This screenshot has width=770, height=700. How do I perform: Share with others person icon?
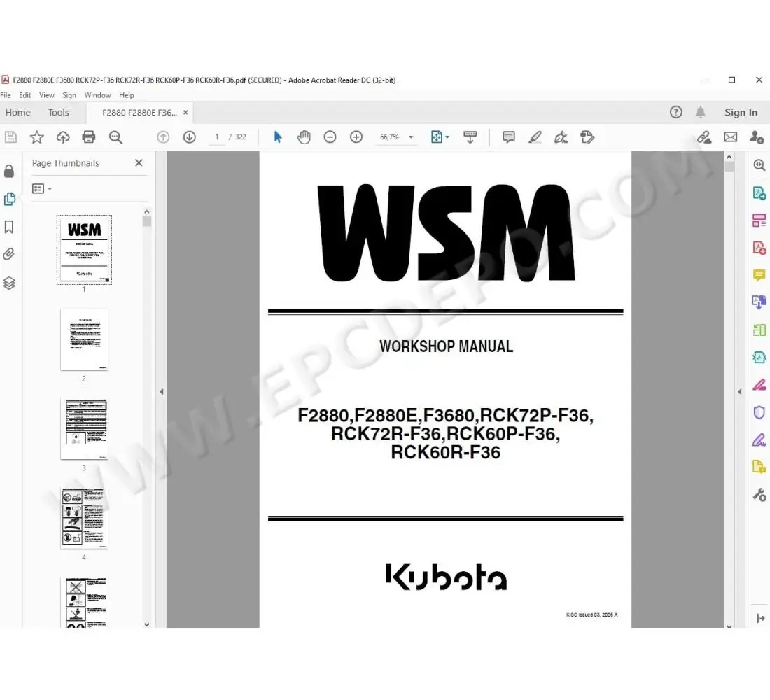757,137
